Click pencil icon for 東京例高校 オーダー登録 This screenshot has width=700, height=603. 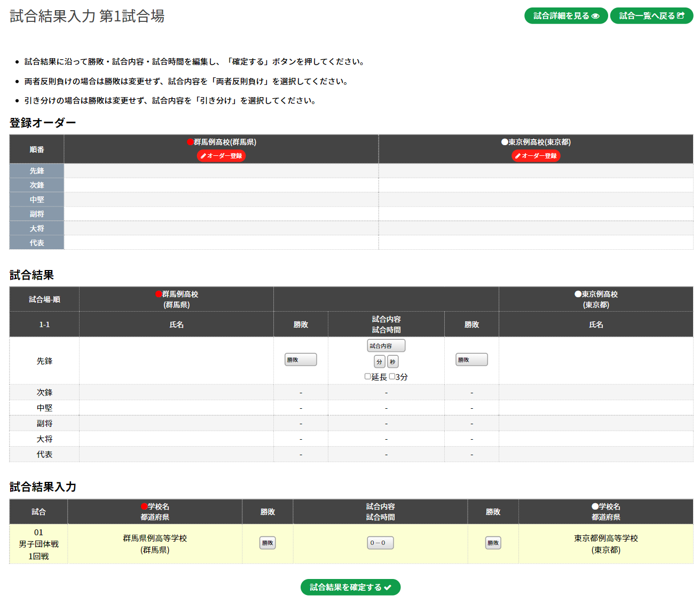point(518,156)
